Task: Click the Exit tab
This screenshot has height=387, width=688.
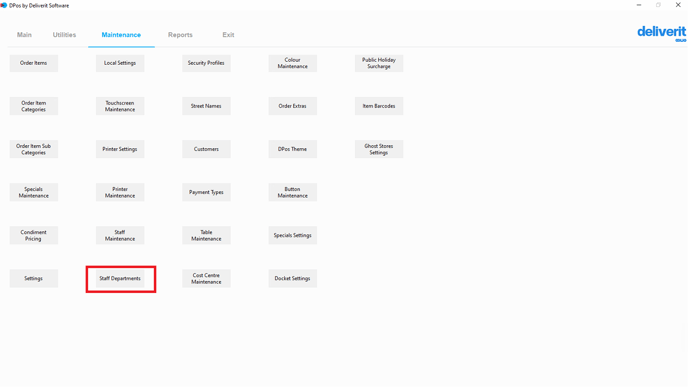Action: coord(228,35)
